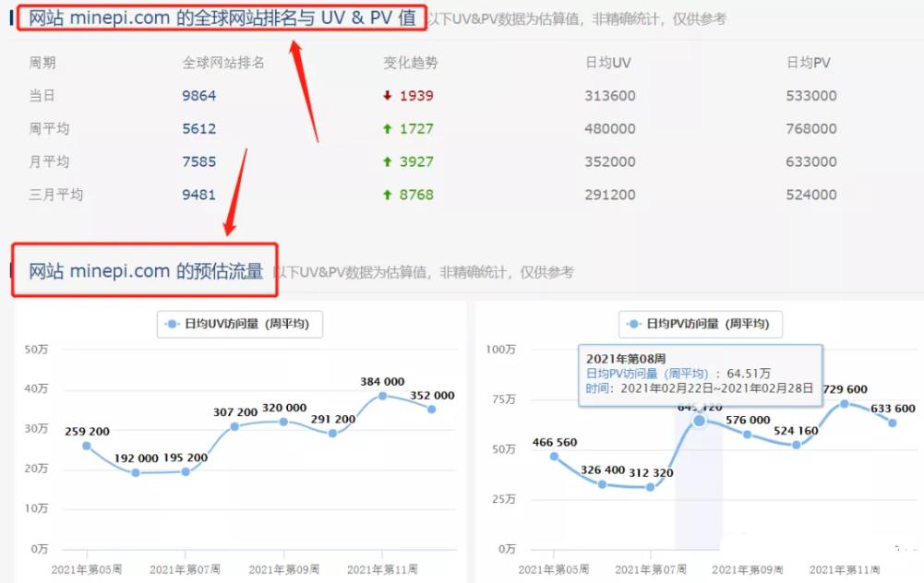Click the PV chart point labeled 524 160
The height and width of the screenshot is (583, 924).
click(796, 445)
